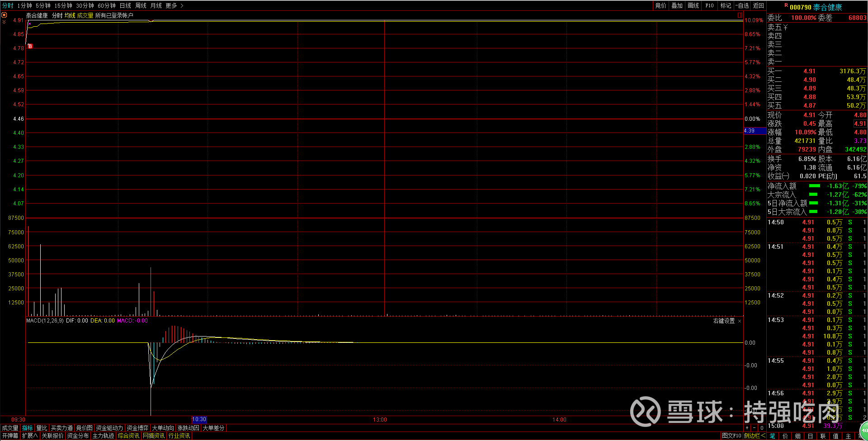
Task: Close the MACD settings with the x
Action: (740, 321)
